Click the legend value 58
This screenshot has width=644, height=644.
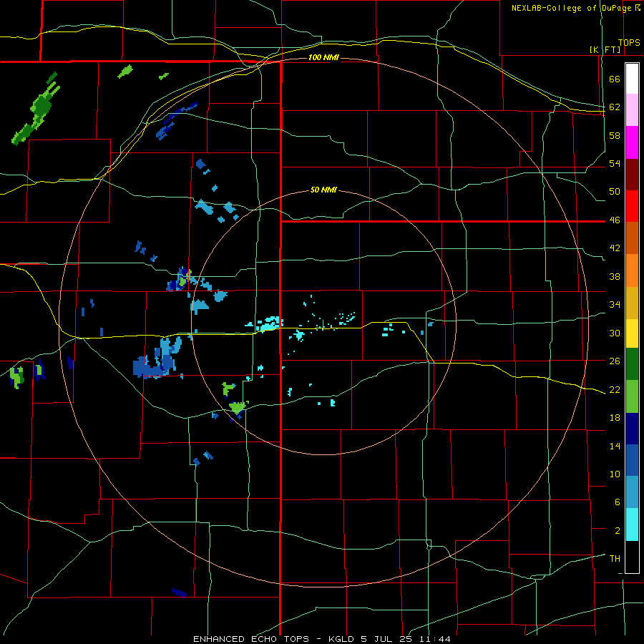615,135
